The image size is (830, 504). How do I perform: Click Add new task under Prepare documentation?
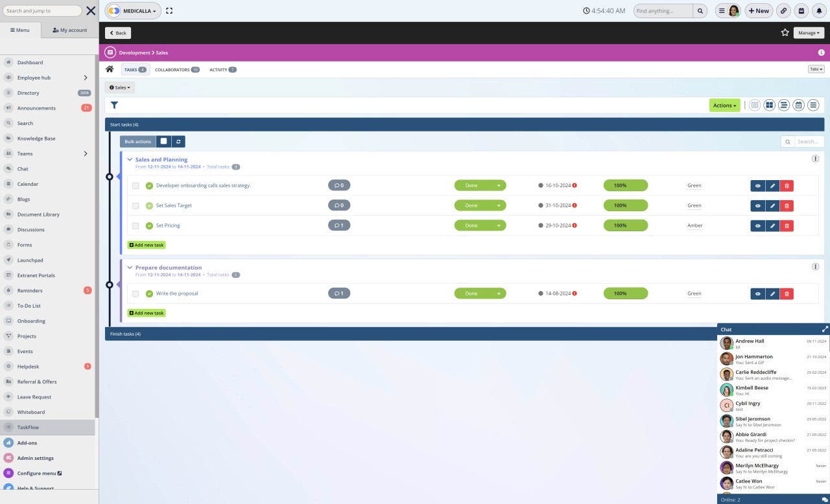[x=146, y=313]
